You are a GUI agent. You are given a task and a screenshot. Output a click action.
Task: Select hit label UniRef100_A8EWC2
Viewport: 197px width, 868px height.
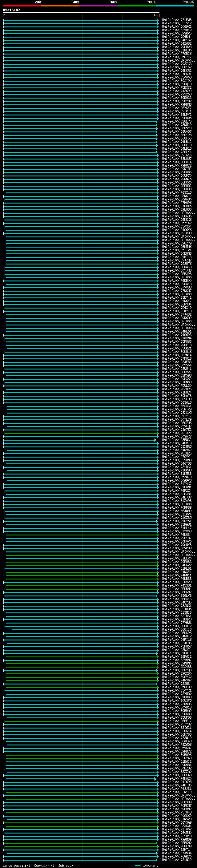point(177,440)
